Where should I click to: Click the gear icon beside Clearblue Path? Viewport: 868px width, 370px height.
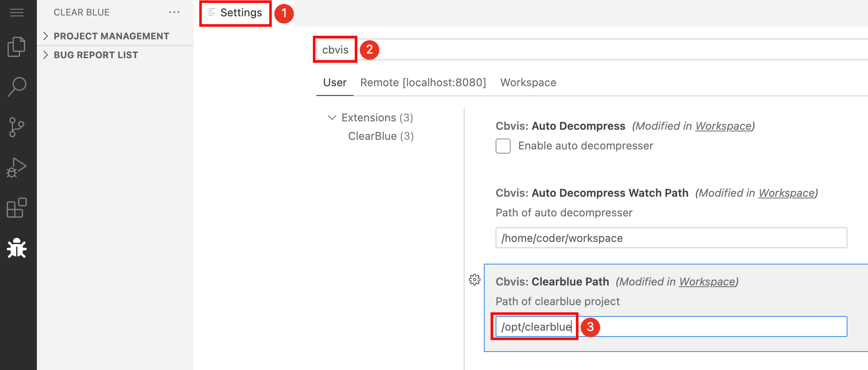pos(474,280)
